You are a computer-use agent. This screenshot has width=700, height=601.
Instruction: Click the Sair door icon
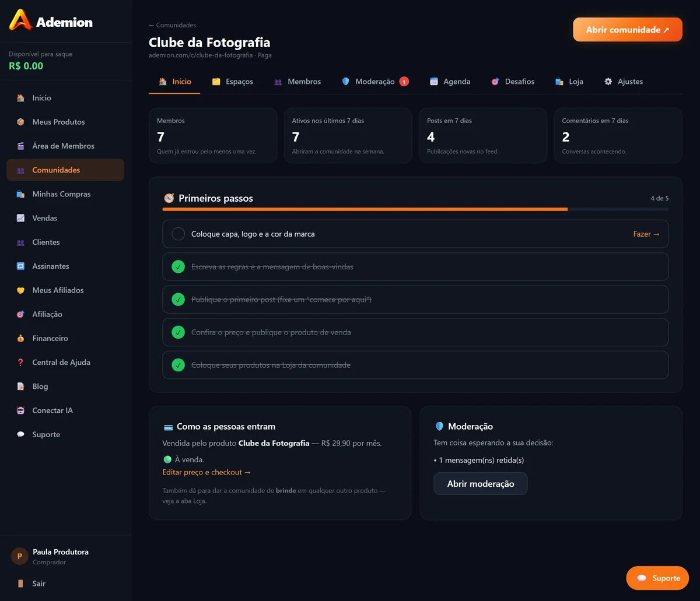point(20,584)
